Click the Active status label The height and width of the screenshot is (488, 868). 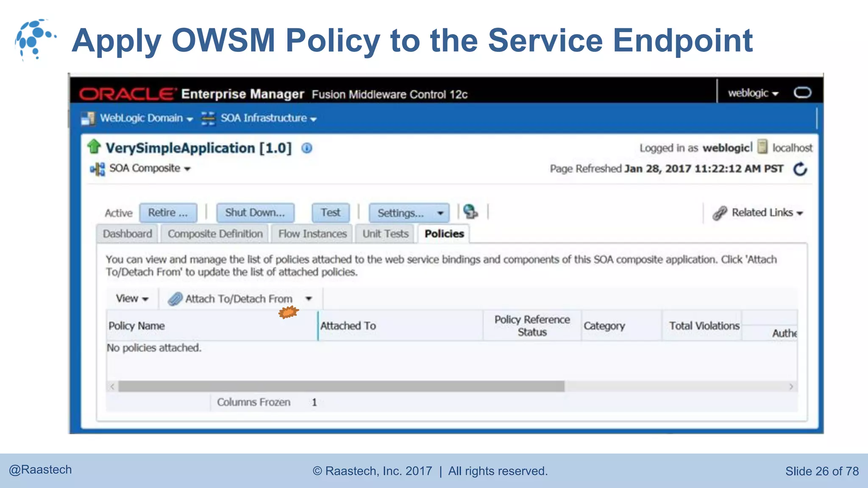point(119,213)
